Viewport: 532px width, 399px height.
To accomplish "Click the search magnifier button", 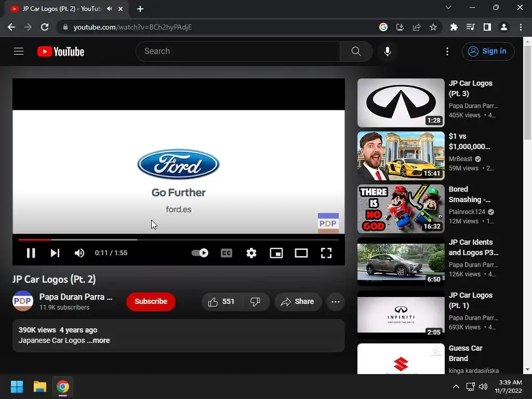I will pos(356,51).
